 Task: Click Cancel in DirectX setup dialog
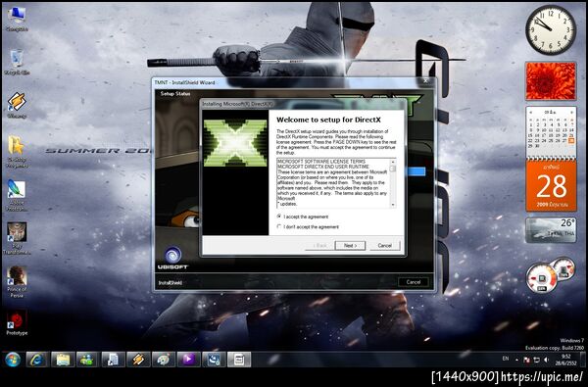pyautogui.click(x=385, y=245)
